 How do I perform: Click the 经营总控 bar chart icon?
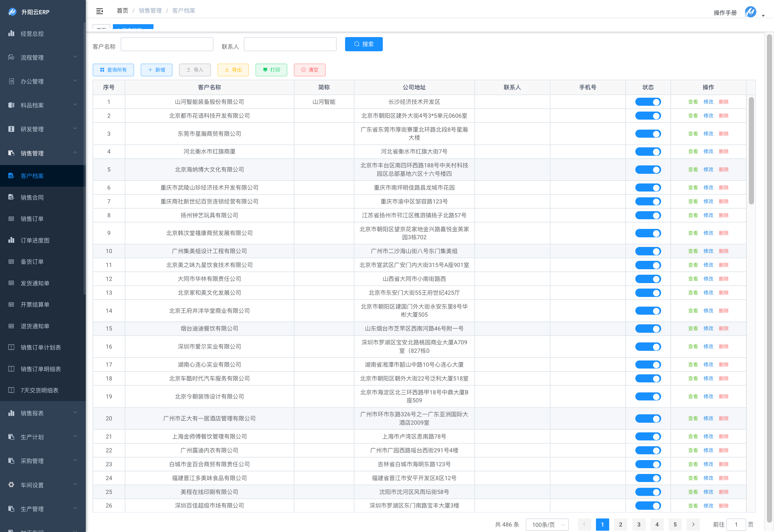[x=11, y=33]
